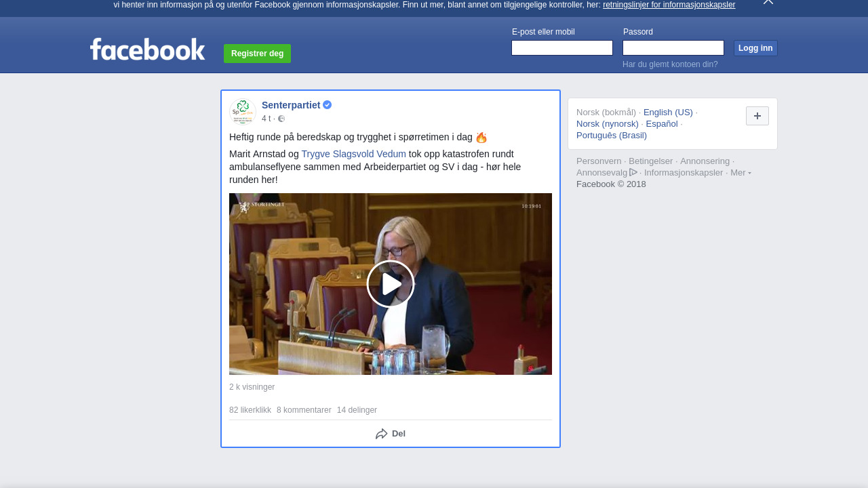The image size is (868, 488).
Task: Open the Personvern footer link
Action: (x=599, y=161)
